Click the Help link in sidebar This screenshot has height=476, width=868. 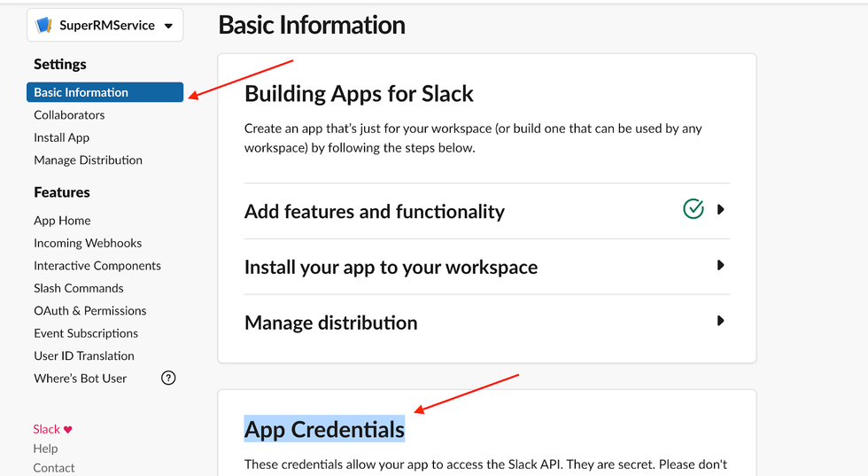tap(45, 449)
